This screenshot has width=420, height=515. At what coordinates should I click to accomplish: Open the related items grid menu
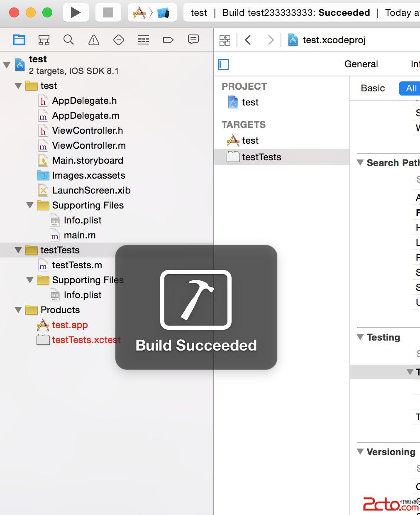click(225, 40)
